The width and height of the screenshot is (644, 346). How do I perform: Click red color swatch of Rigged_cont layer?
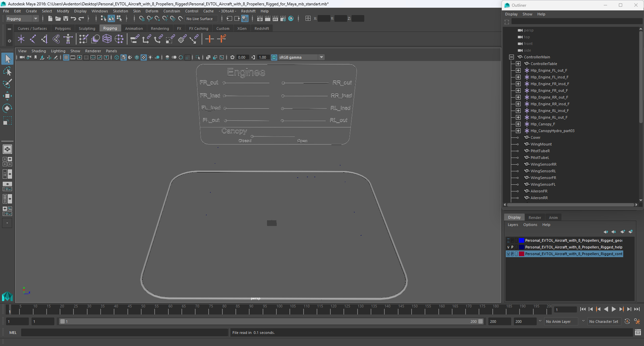tap(522, 254)
